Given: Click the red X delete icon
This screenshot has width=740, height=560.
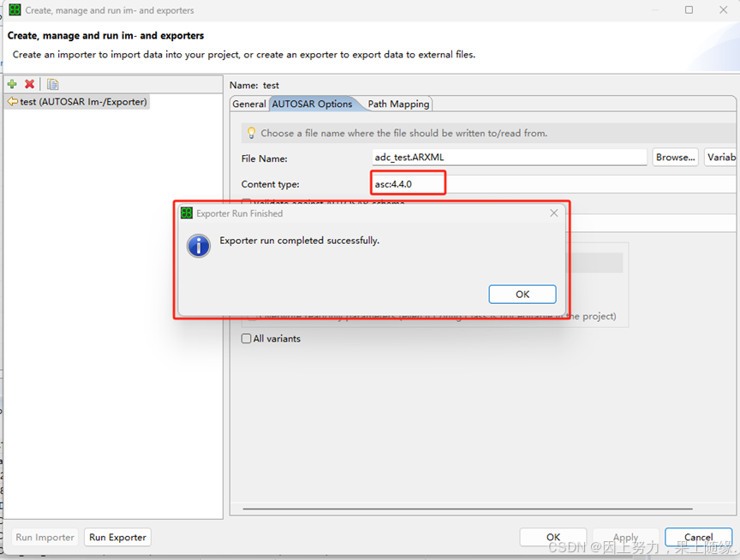Looking at the screenshot, I should click(30, 84).
